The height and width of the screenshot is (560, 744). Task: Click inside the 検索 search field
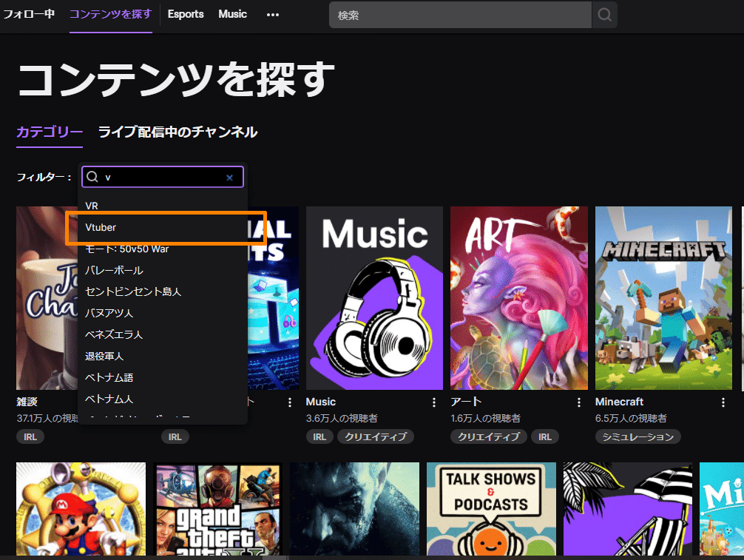click(x=459, y=15)
